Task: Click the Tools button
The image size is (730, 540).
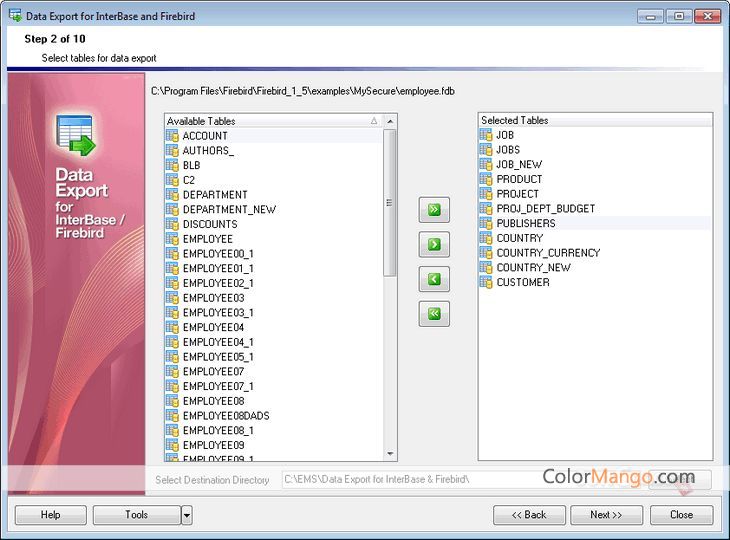Action: point(137,515)
